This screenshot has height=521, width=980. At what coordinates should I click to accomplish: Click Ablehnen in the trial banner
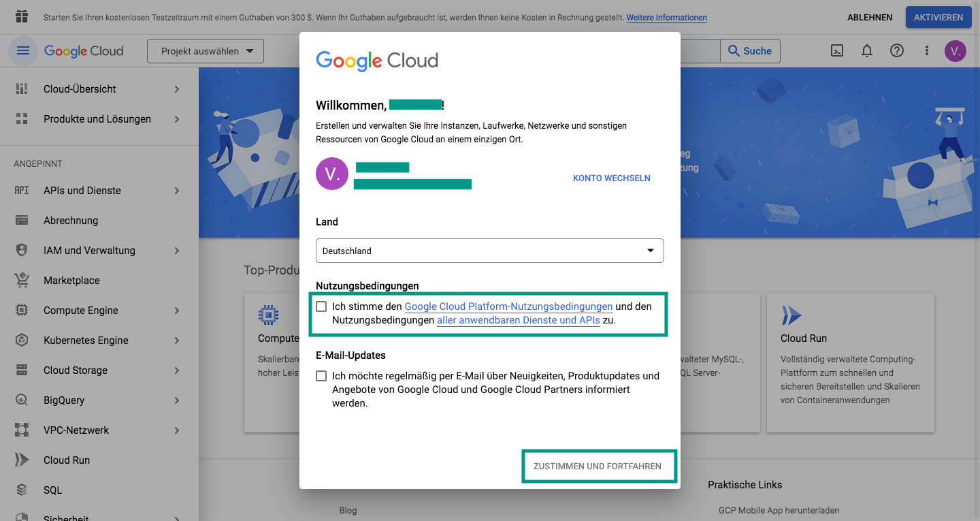pyautogui.click(x=870, y=17)
